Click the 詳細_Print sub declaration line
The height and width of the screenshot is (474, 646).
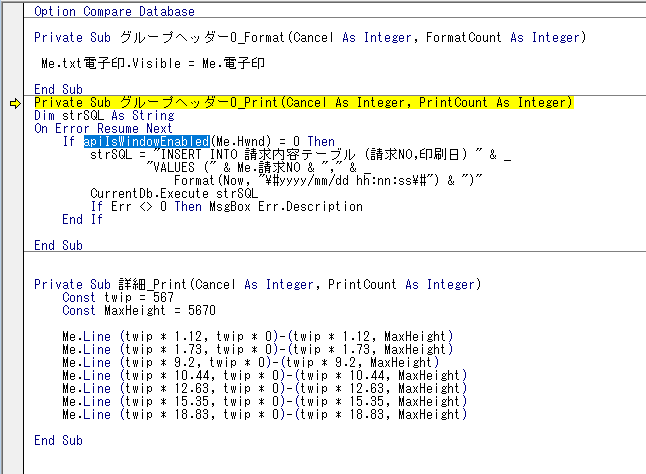tap(257, 285)
